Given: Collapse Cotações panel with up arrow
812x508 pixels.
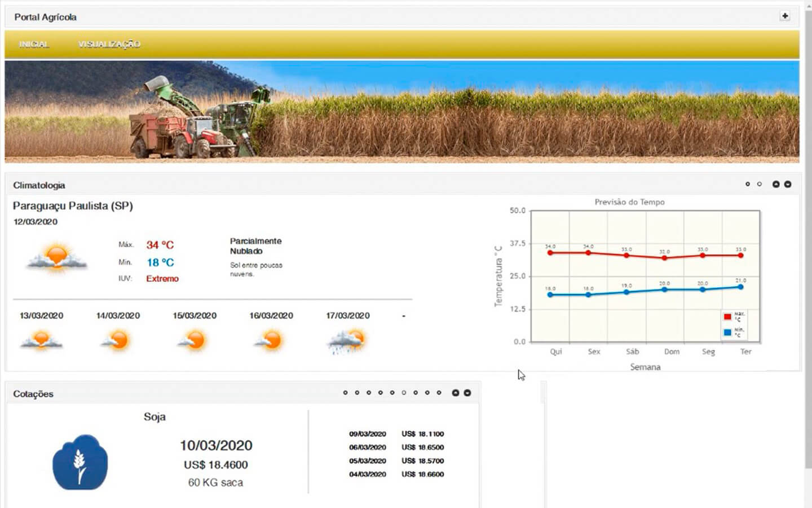Looking at the screenshot, I should coord(456,393).
